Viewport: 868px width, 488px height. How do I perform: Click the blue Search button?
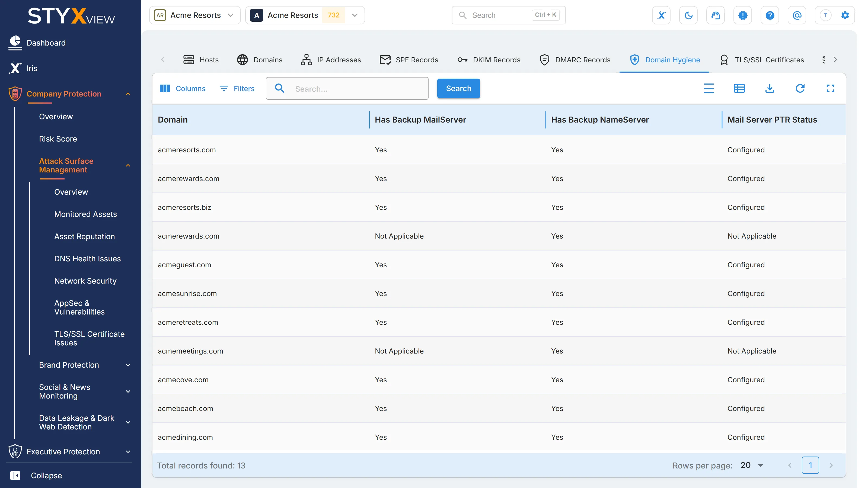tap(458, 89)
